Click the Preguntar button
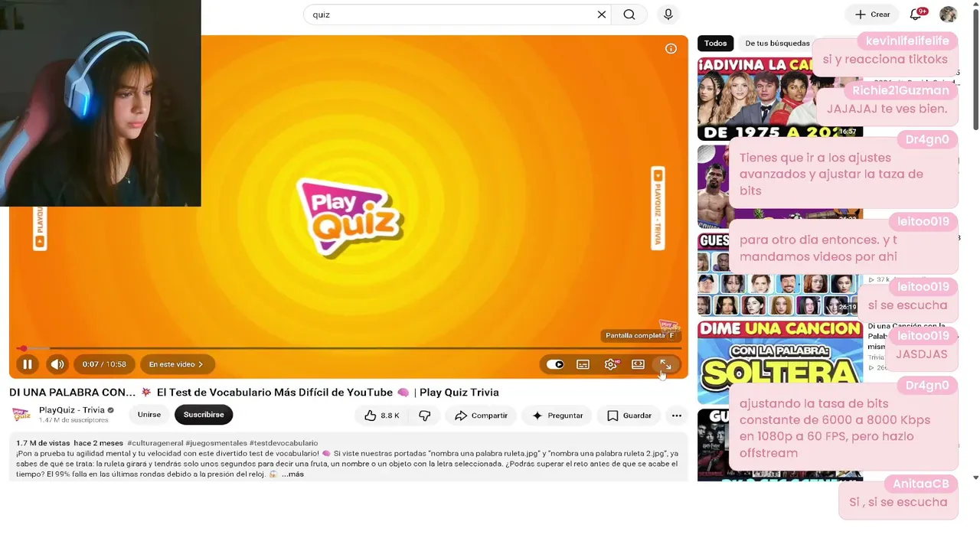The height and width of the screenshot is (551, 980). point(557,416)
